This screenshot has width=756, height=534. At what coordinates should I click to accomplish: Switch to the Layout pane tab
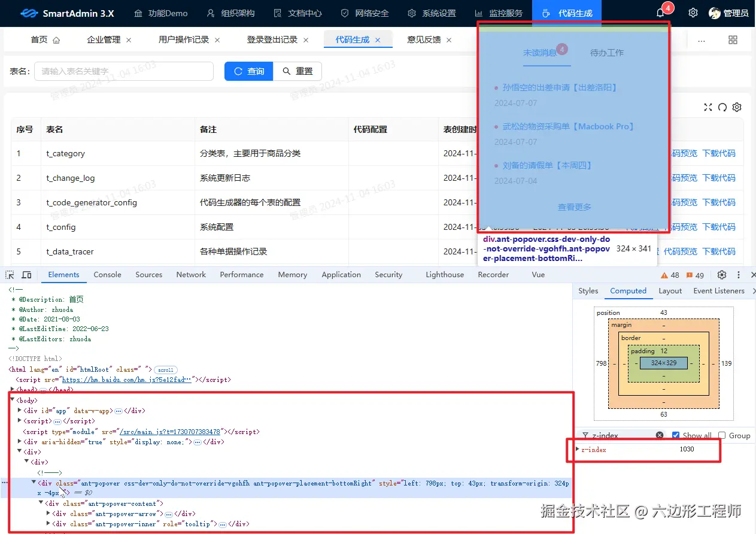[x=670, y=291]
